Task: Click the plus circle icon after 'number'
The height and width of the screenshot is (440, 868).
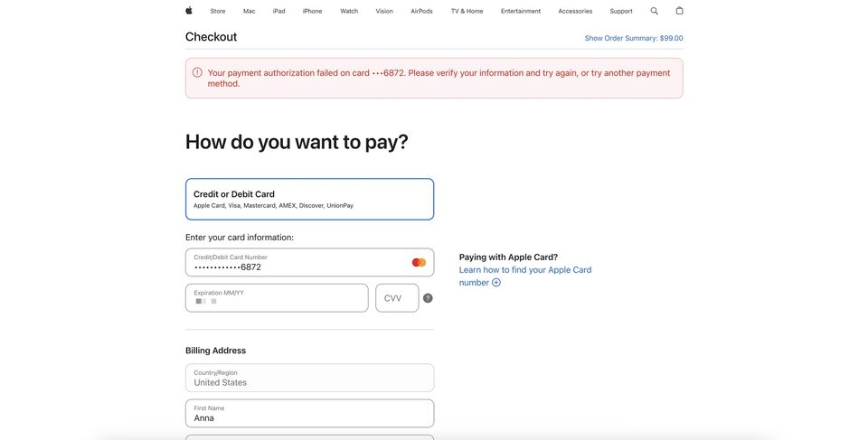Action: click(496, 283)
